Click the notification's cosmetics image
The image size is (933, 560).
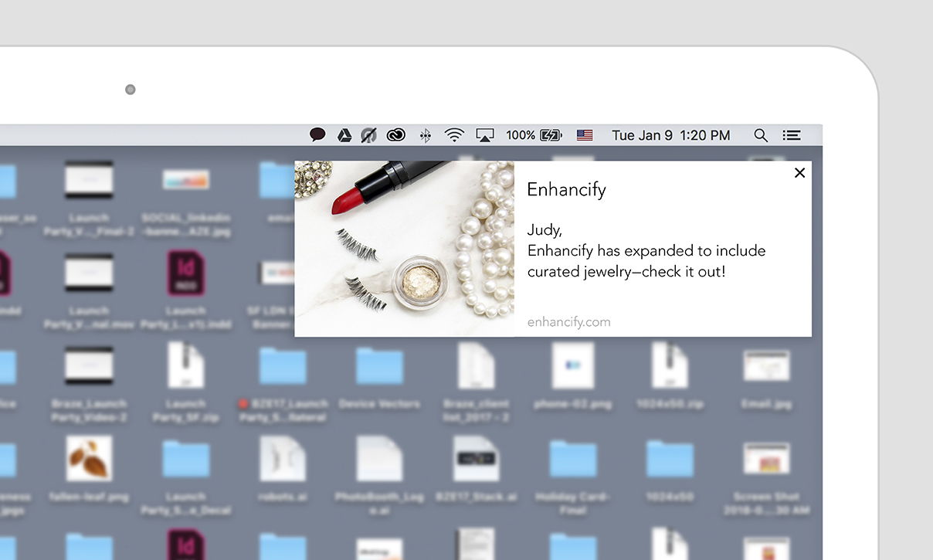404,249
